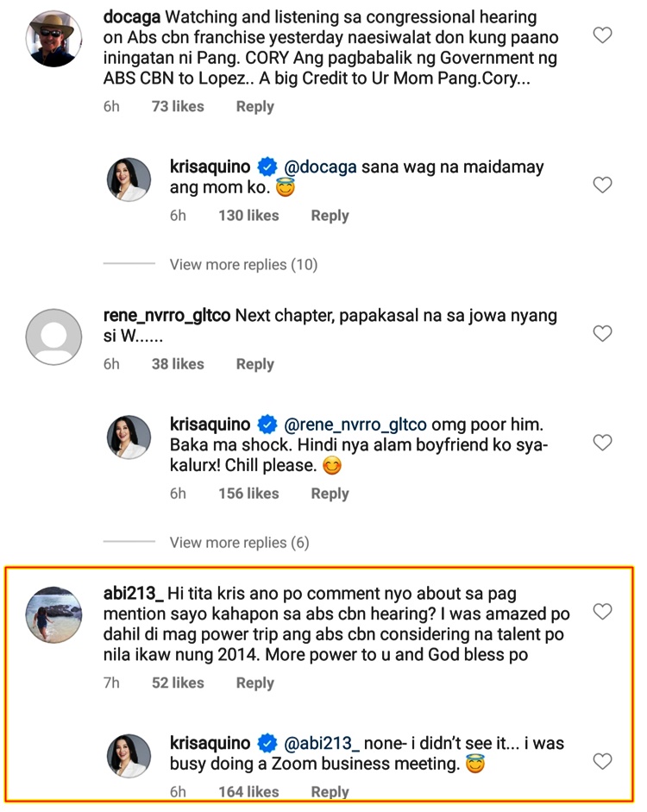
Task: Tap heart on rene_nvrro_gltco's comment
Action: 603,334
